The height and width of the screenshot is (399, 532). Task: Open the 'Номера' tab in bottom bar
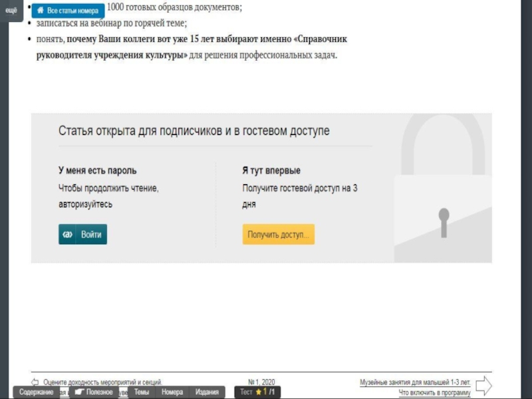coord(172,392)
